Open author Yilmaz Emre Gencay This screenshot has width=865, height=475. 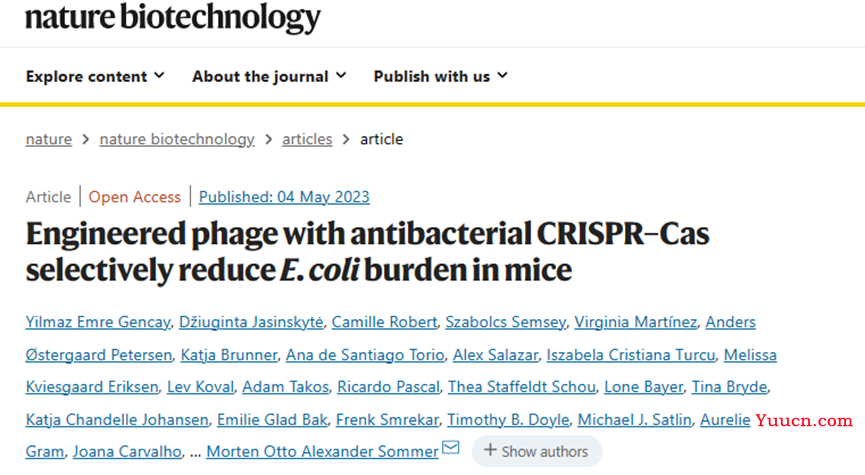click(x=98, y=322)
